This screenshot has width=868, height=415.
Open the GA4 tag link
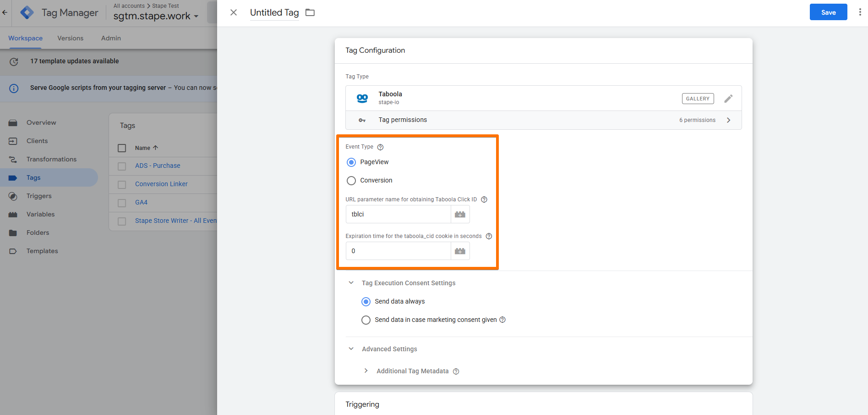pyautogui.click(x=141, y=202)
